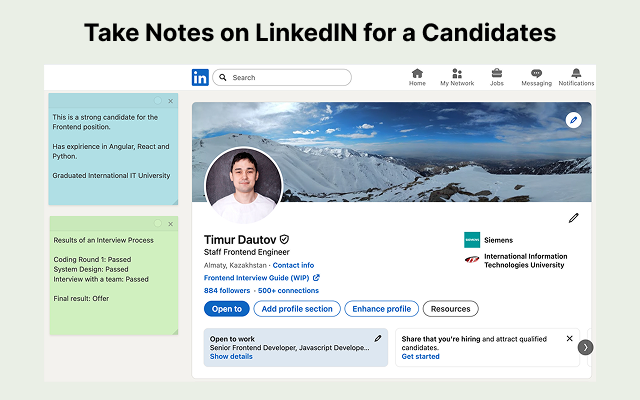Click the blue note's resize corner

pyautogui.click(x=175, y=202)
